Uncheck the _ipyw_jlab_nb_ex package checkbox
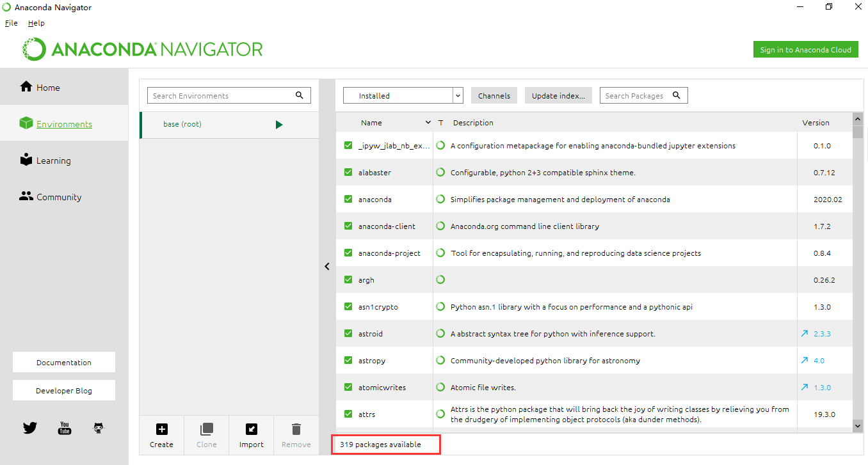The width and height of the screenshot is (868, 465). coord(348,145)
